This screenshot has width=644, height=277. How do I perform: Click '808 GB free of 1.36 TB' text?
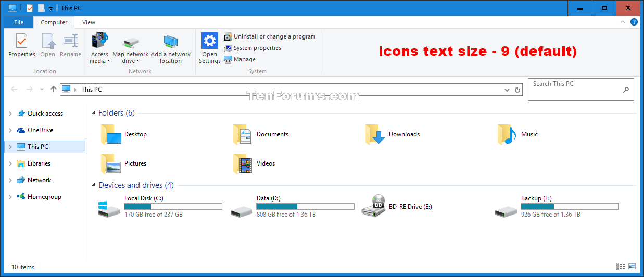coord(286,215)
